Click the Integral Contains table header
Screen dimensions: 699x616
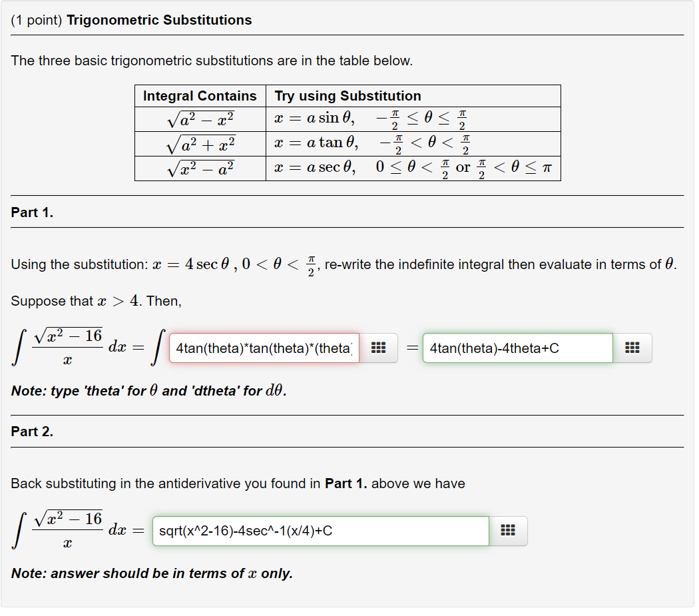199,95
